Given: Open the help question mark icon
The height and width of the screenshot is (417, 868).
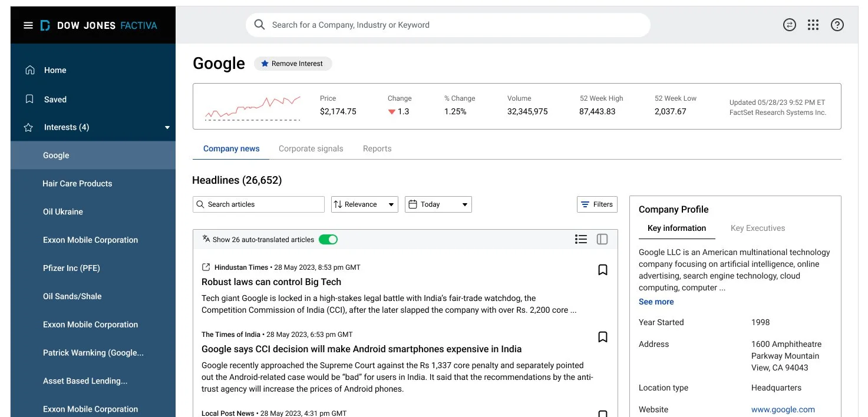Looking at the screenshot, I should [x=837, y=25].
